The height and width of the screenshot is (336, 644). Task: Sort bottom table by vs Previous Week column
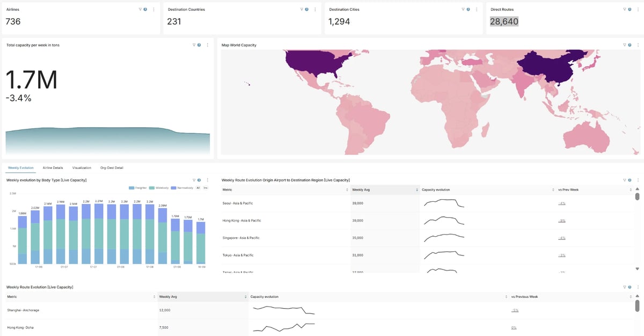pos(631,297)
